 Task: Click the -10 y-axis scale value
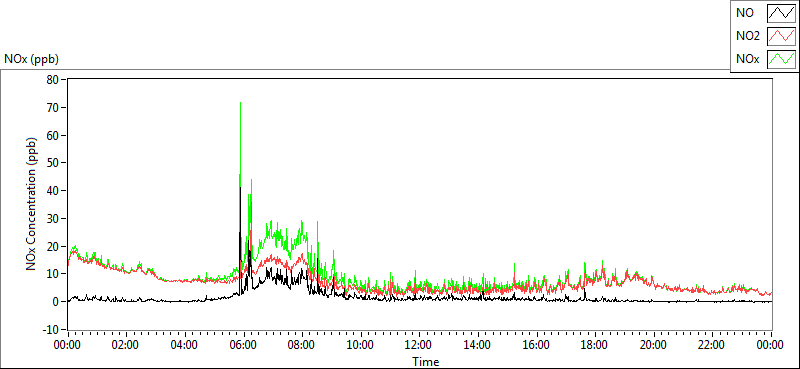pyautogui.click(x=52, y=330)
